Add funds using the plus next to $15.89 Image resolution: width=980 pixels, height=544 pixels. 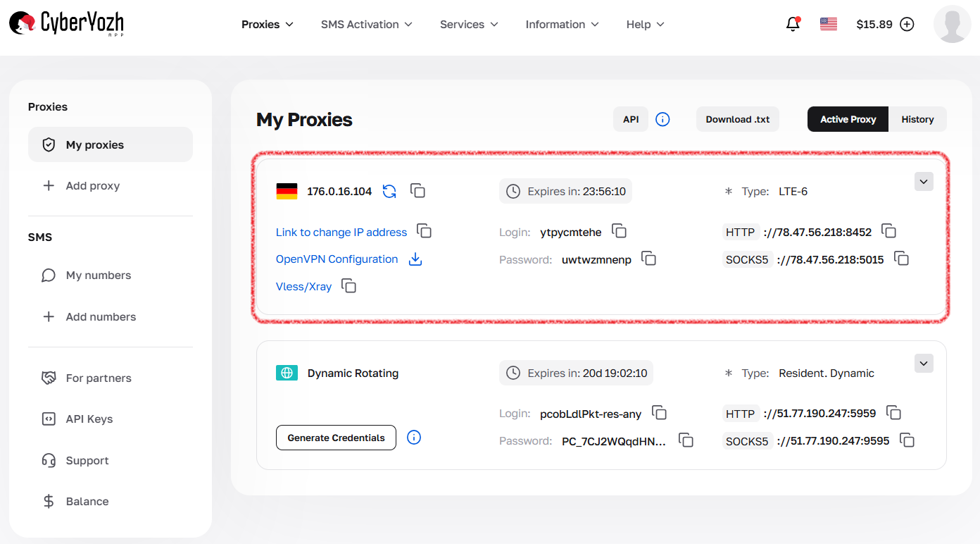click(x=907, y=23)
